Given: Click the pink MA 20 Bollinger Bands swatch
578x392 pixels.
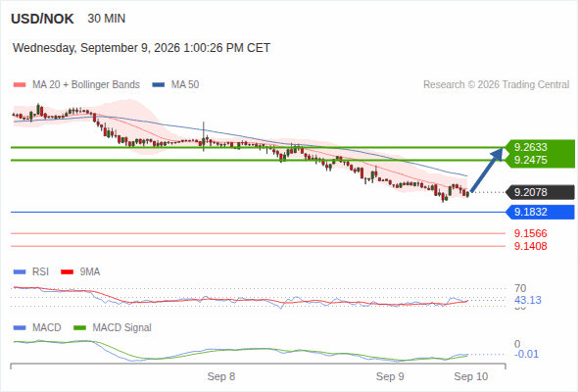Looking at the screenshot, I should click(x=20, y=85).
